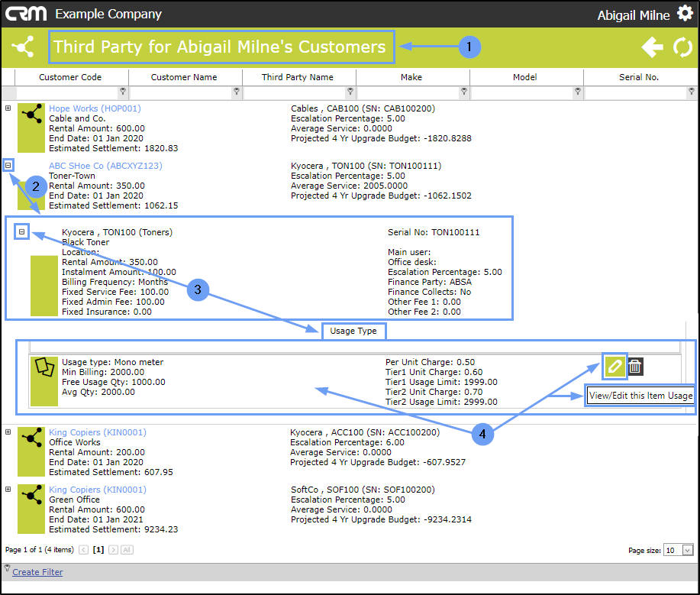The image size is (700, 595).
Task: Click the Third Party Name filter input field
Action: tap(295, 92)
